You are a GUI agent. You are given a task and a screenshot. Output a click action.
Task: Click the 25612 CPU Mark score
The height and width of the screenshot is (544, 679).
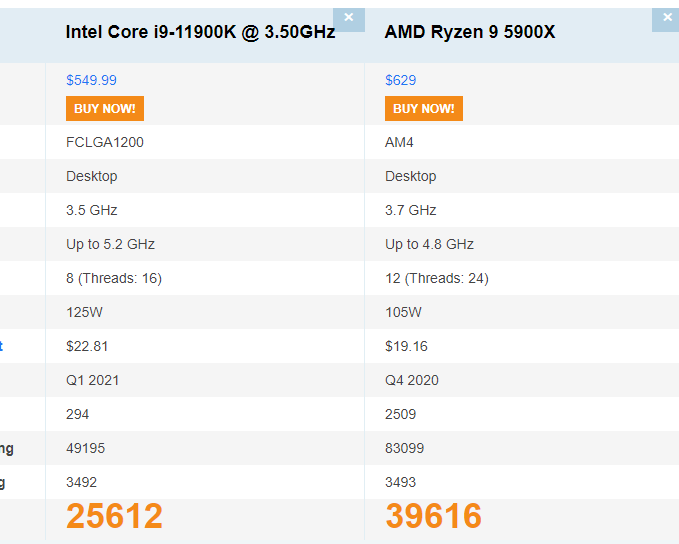tap(114, 516)
